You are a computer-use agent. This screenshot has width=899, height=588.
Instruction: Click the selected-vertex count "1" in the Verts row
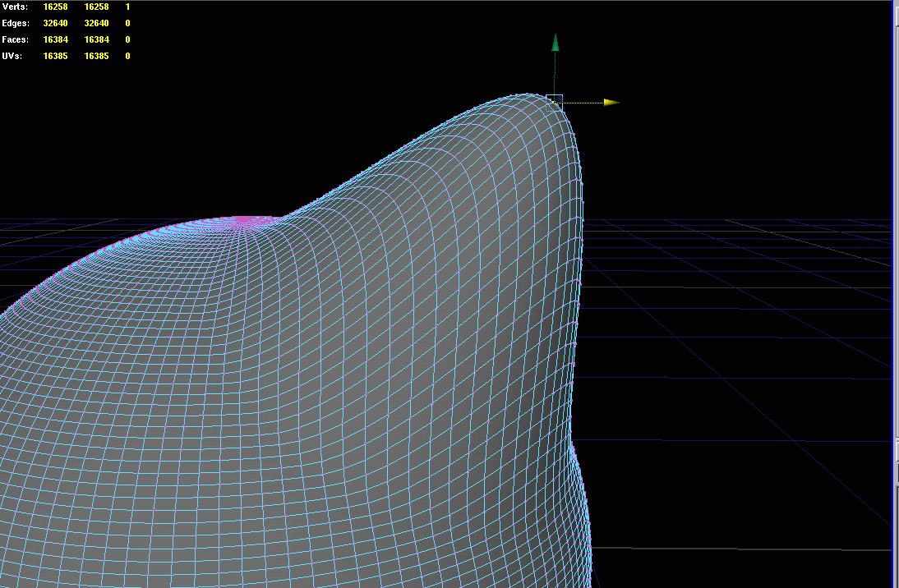tap(127, 7)
